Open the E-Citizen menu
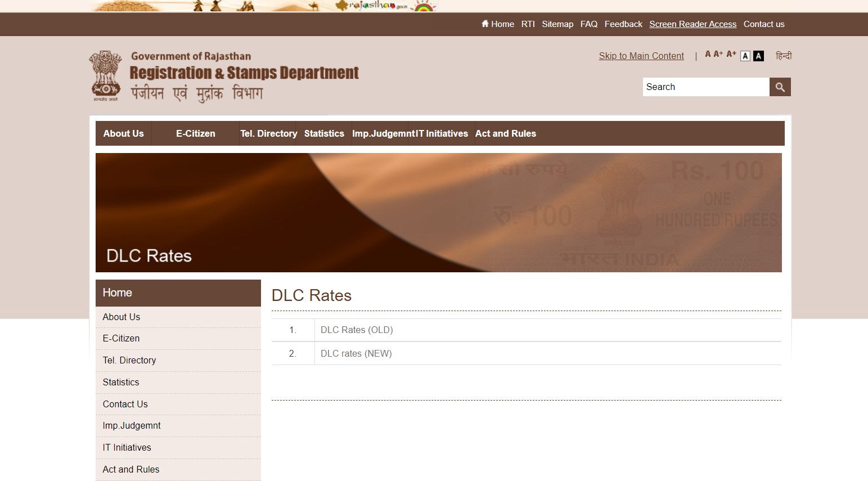Image resolution: width=868 pixels, height=481 pixels. [x=195, y=133]
